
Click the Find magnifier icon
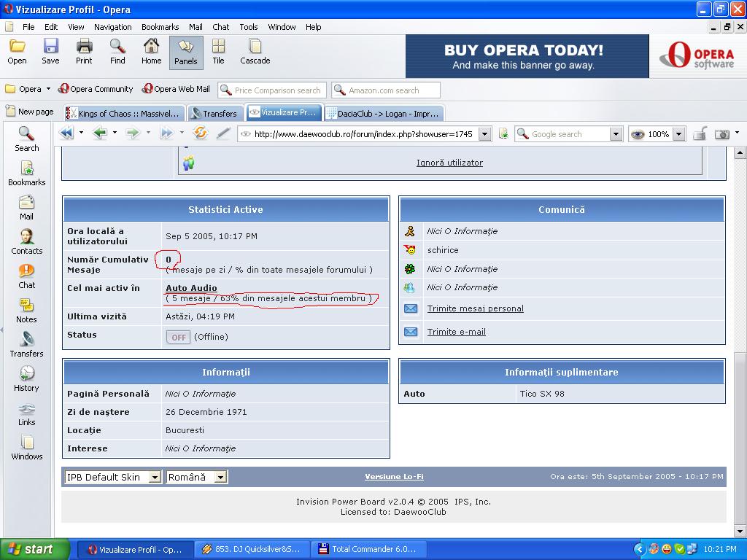point(117,52)
